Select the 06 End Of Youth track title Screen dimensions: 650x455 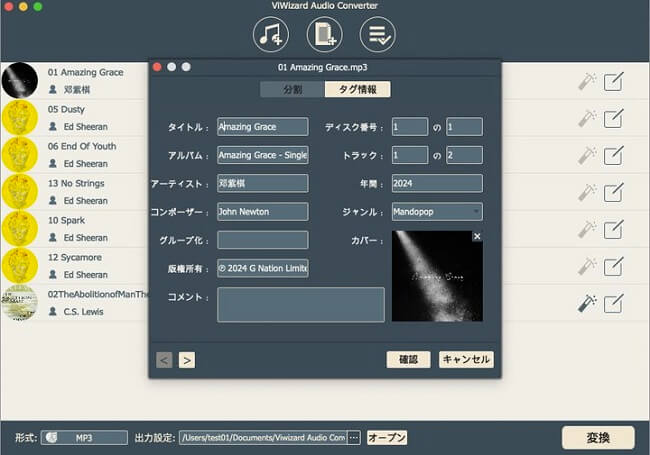(x=82, y=146)
